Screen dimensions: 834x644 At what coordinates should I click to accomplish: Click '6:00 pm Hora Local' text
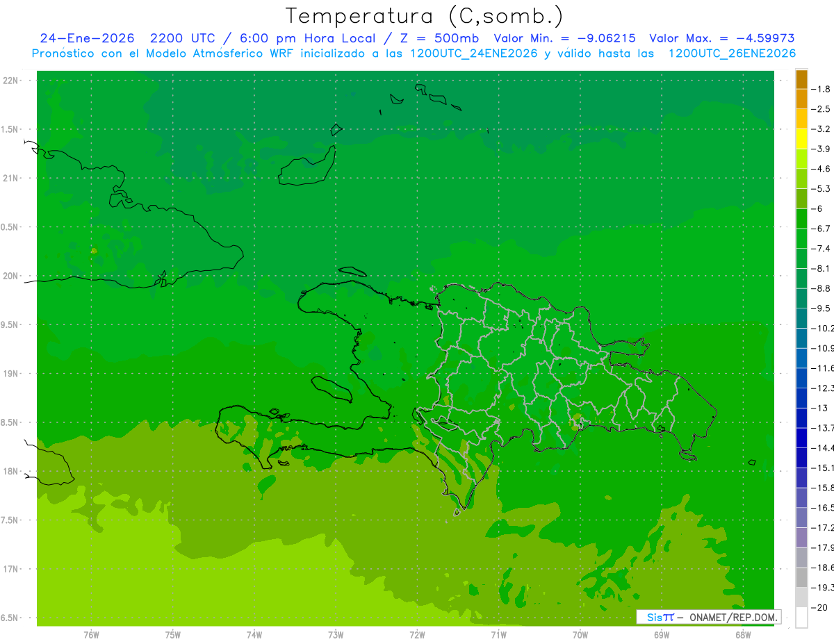coord(306,38)
